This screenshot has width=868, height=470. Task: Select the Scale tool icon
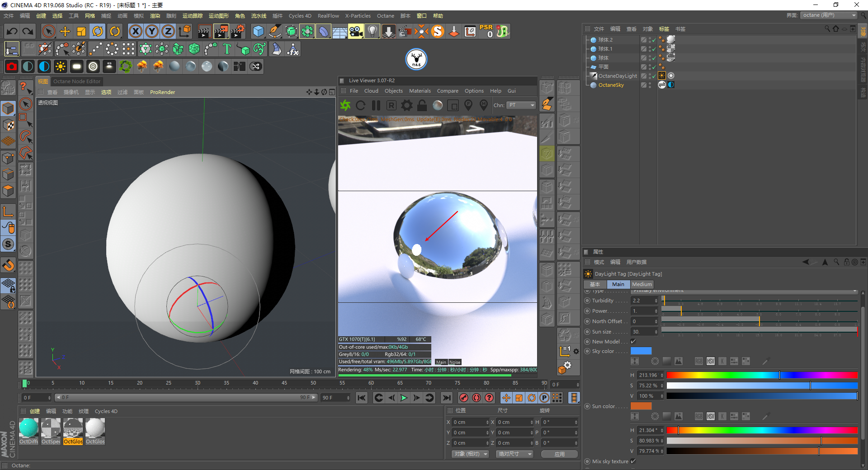81,31
